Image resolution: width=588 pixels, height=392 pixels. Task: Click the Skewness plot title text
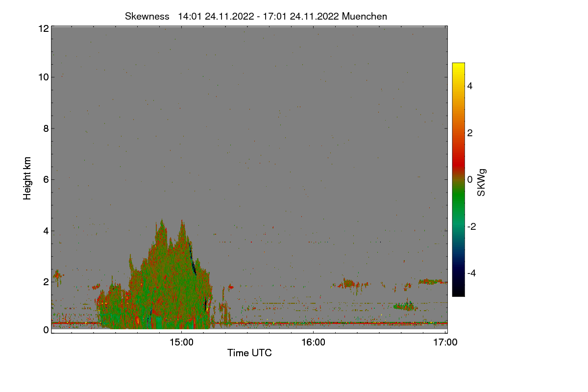[x=256, y=16]
